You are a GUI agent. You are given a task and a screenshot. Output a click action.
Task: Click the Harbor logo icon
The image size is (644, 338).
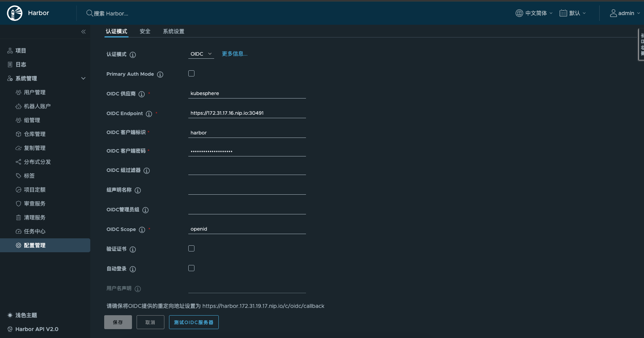tap(15, 13)
